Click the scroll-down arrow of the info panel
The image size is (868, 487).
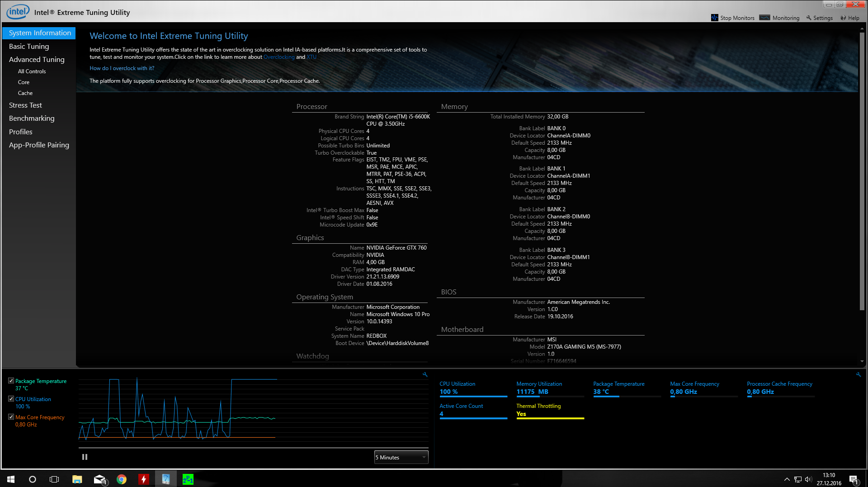pos(862,361)
